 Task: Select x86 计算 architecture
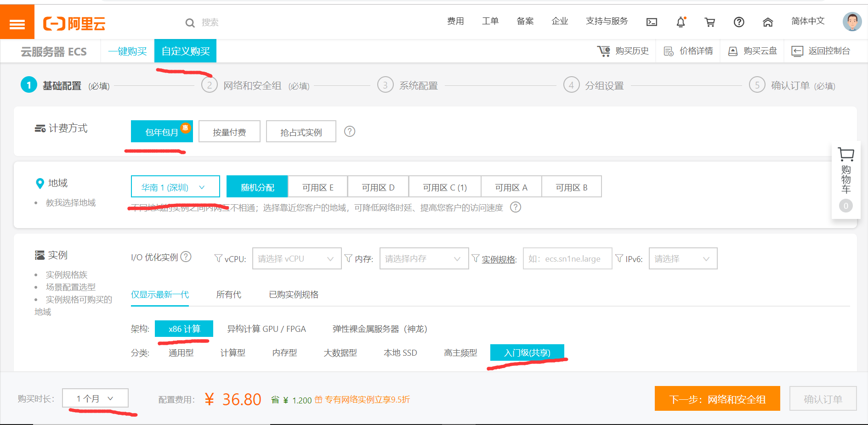(x=184, y=329)
